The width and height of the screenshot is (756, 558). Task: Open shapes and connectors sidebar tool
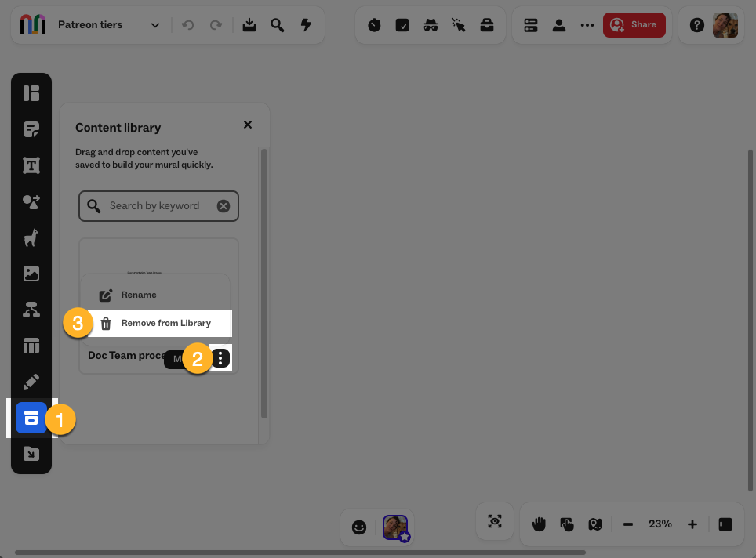pyautogui.click(x=31, y=201)
